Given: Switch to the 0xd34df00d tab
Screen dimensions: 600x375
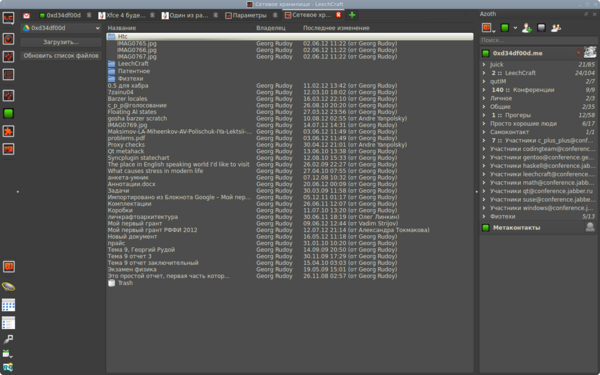Looking at the screenshot, I should pyautogui.click(x=64, y=15).
